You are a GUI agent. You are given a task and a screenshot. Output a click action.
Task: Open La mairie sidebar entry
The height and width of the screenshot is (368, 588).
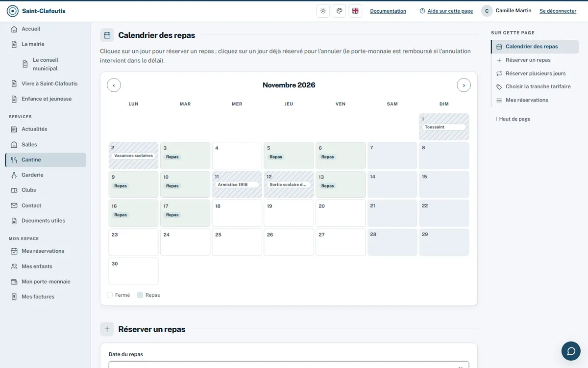46,44
